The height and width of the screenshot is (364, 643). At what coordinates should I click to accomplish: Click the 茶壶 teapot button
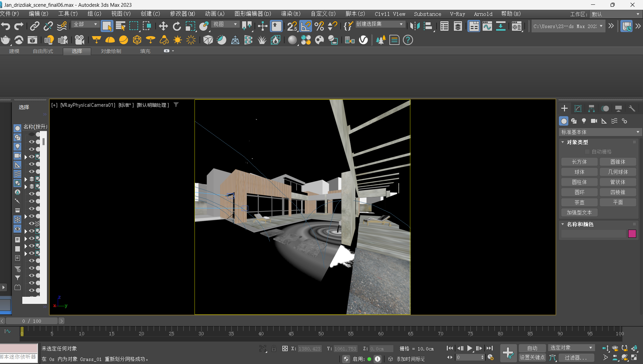click(579, 202)
